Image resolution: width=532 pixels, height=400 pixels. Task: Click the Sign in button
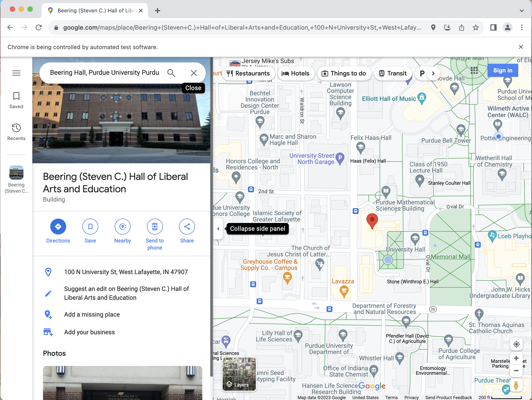pyautogui.click(x=502, y=70)
